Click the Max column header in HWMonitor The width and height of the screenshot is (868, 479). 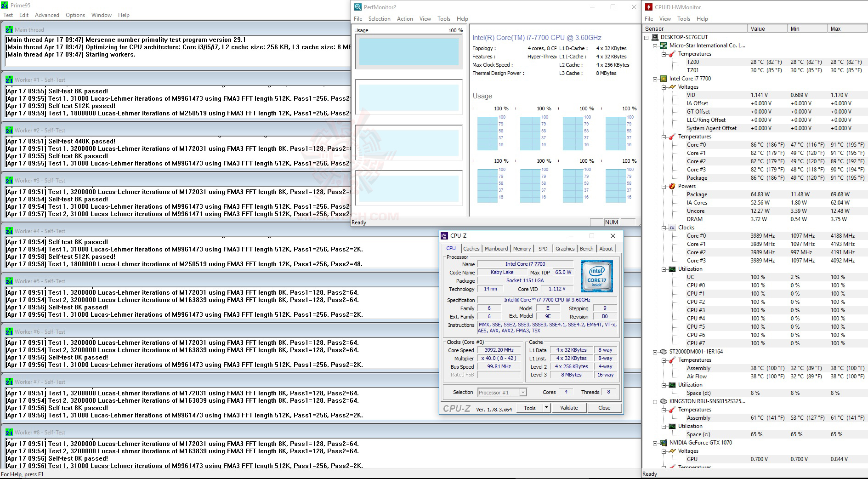pos(847,29)
